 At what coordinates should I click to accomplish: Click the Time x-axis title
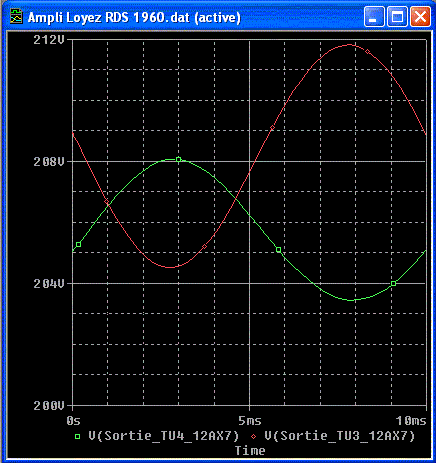click(250, 451)
